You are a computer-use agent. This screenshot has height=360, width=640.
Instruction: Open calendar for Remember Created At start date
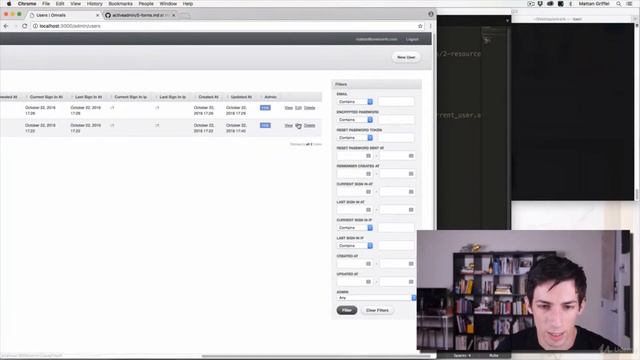point(368,174)
